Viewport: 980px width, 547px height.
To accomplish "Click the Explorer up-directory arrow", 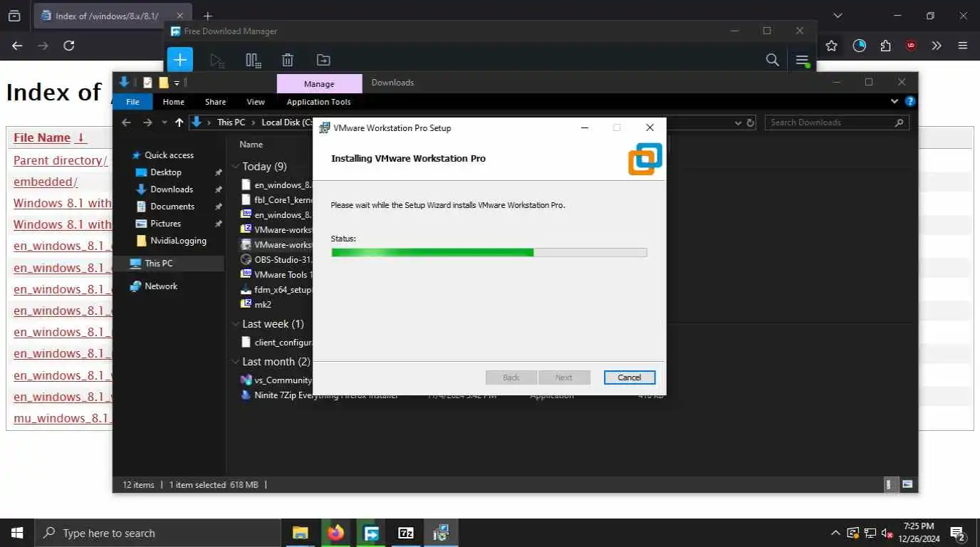I will (179, 123).
